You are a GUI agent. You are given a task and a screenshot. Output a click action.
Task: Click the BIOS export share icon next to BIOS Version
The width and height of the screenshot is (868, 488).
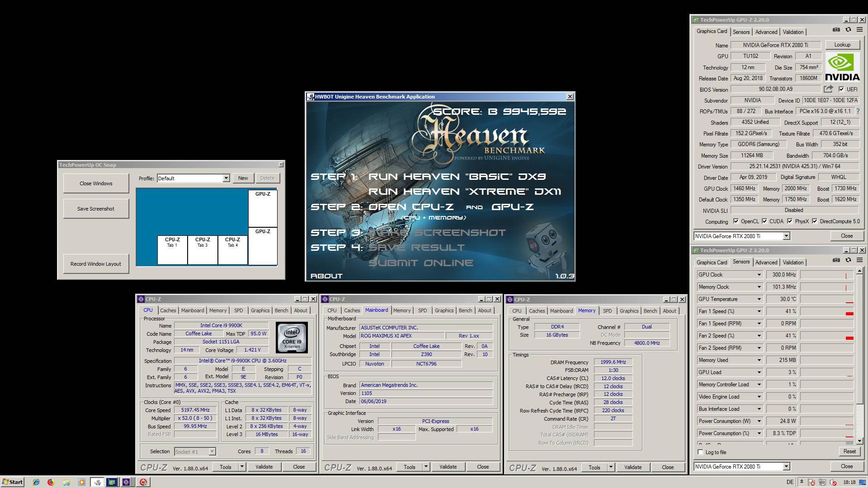(828, 89)
